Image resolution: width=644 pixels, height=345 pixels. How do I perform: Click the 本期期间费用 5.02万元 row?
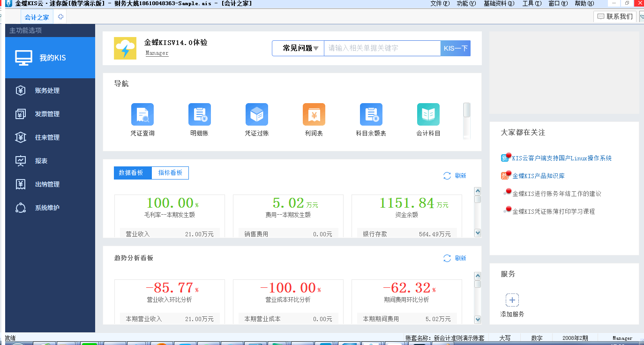pyautogui.click(x=407, y=319)
